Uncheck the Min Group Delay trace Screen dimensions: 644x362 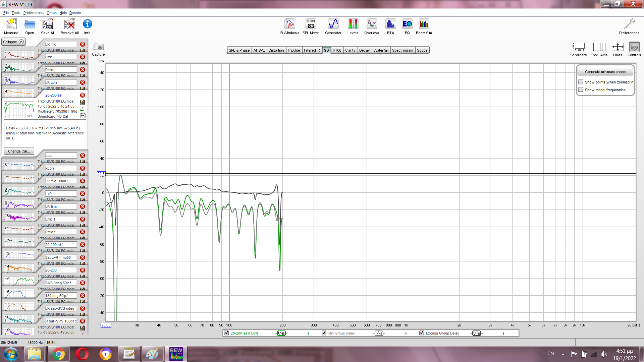324,333
